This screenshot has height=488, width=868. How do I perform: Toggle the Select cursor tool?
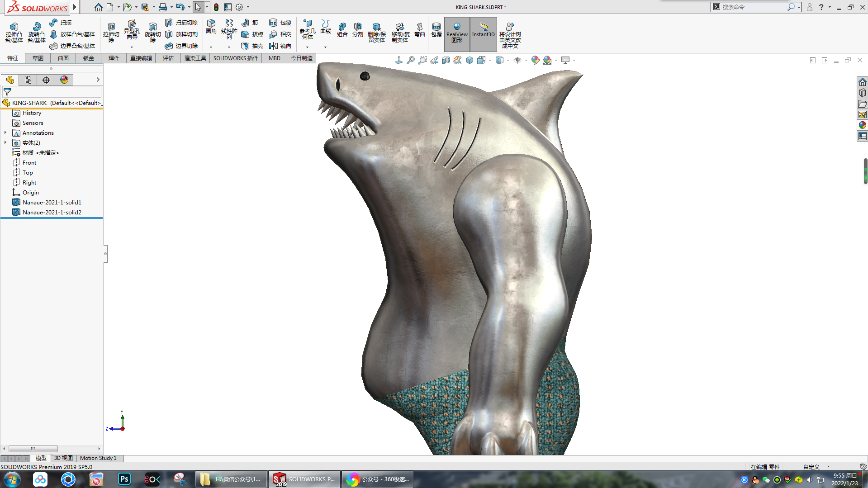pyautogui.click(x=198, y=7)
